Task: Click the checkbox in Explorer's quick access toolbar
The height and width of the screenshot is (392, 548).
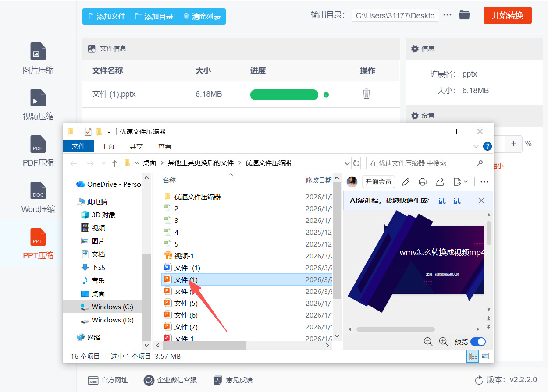Action: tap(88, 131)
